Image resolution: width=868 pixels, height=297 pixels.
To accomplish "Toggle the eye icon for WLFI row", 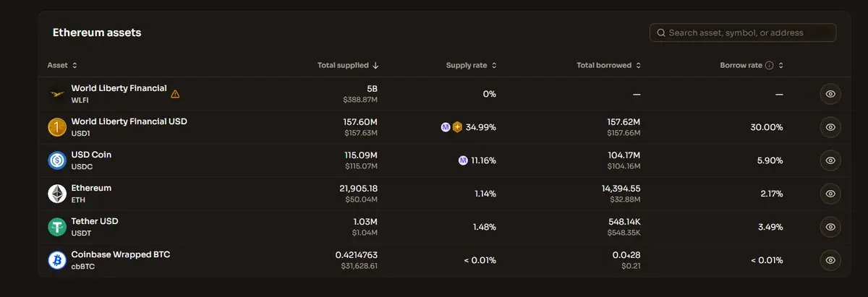I will click(830, 94).
